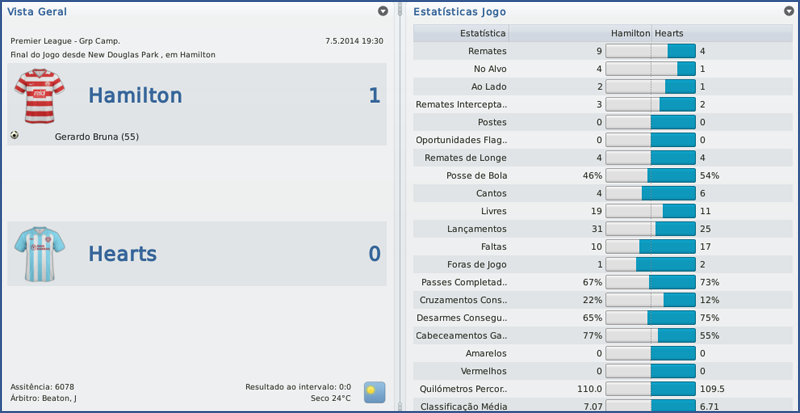Click the Estatísticas Jogo panel title

tap(459, 12)
